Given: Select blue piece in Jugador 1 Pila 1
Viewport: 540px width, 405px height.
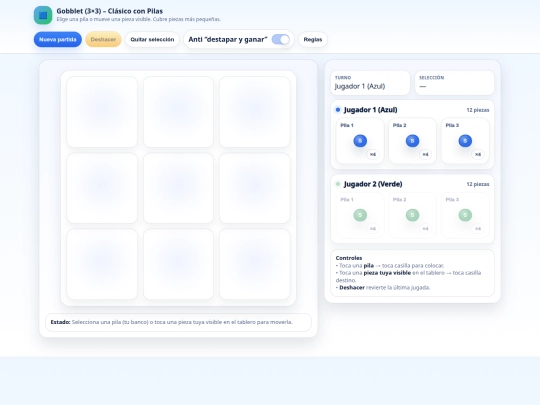Looking at the screenshot, I should click(360, 141).
